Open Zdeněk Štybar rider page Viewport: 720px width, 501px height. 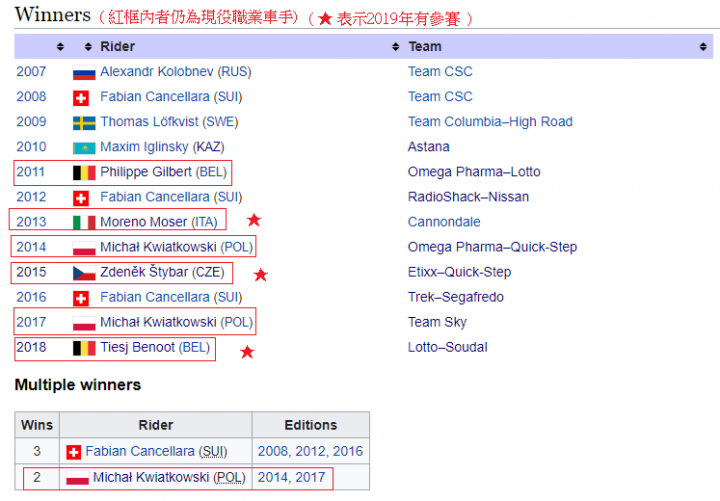pos(144,272)
